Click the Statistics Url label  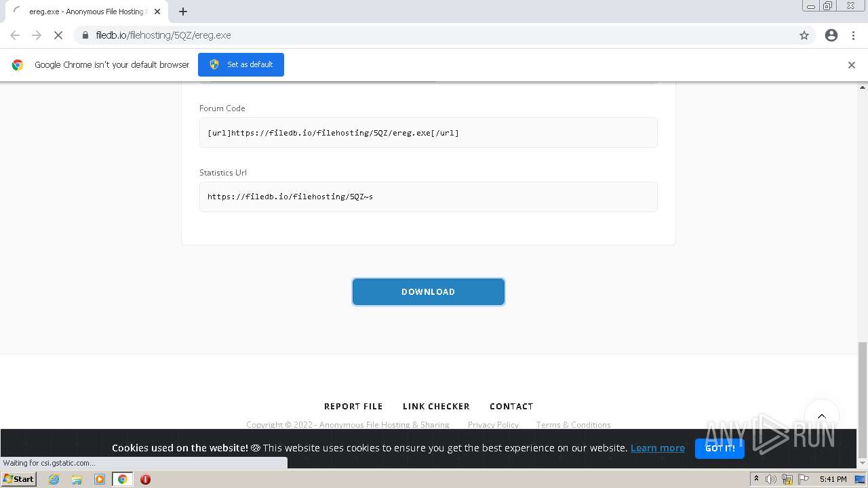click(x=223, y=173)
